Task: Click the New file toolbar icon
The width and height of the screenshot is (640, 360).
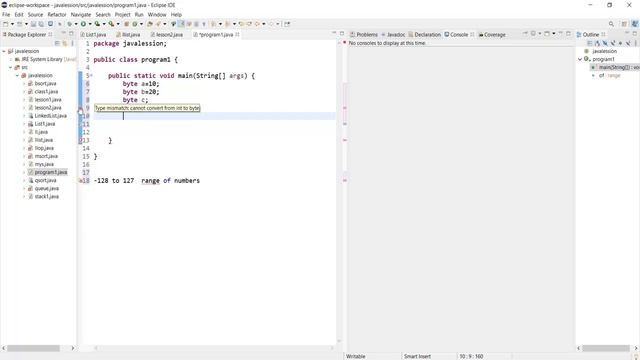Action: 5,24
